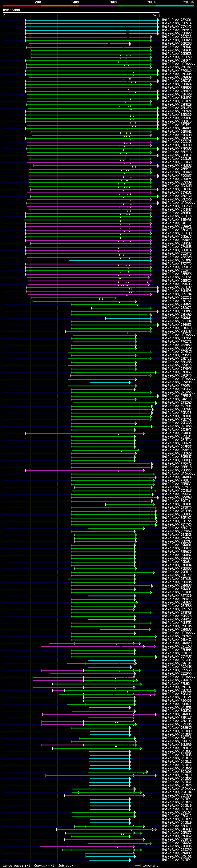Viewport: 197px width, 868px height.
Task: Click hit label UniRef100_Q6R265
Action: tap(177, 43)
